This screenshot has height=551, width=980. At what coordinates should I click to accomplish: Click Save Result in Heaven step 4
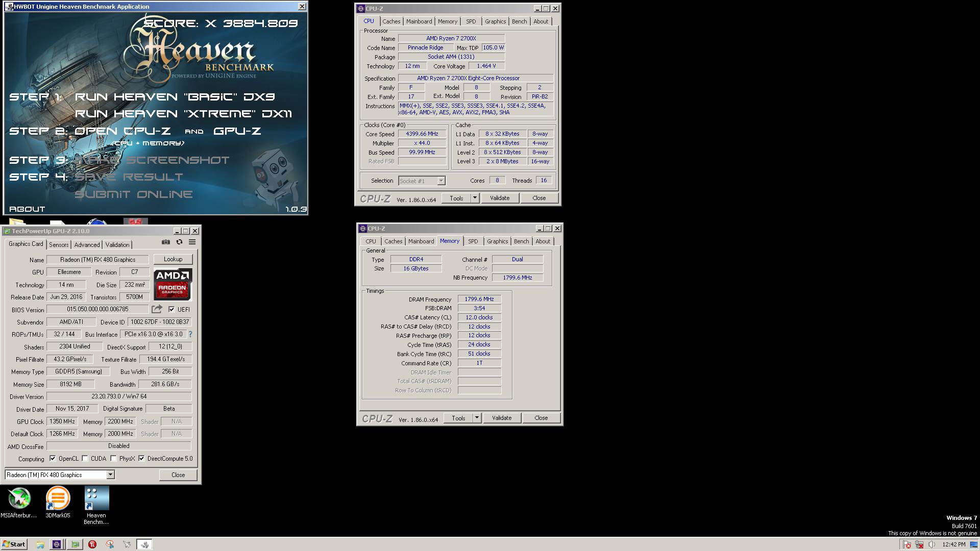tap(129, 177)
